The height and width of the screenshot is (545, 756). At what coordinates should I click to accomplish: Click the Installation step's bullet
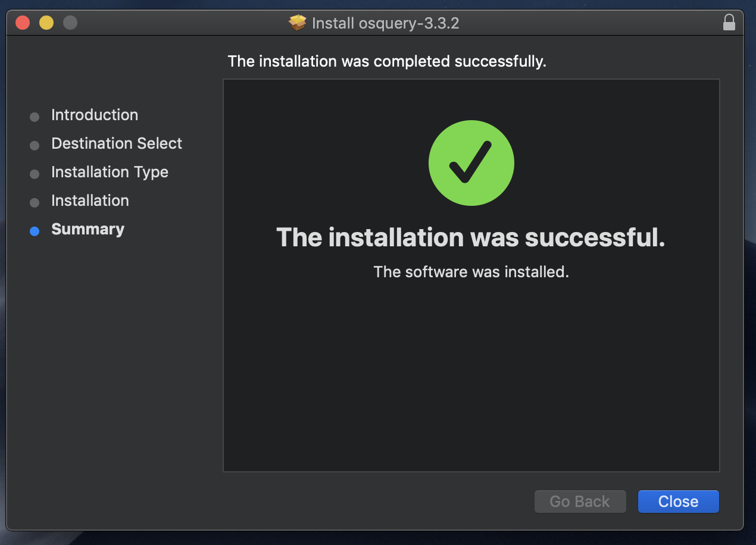tap(34, 202)
